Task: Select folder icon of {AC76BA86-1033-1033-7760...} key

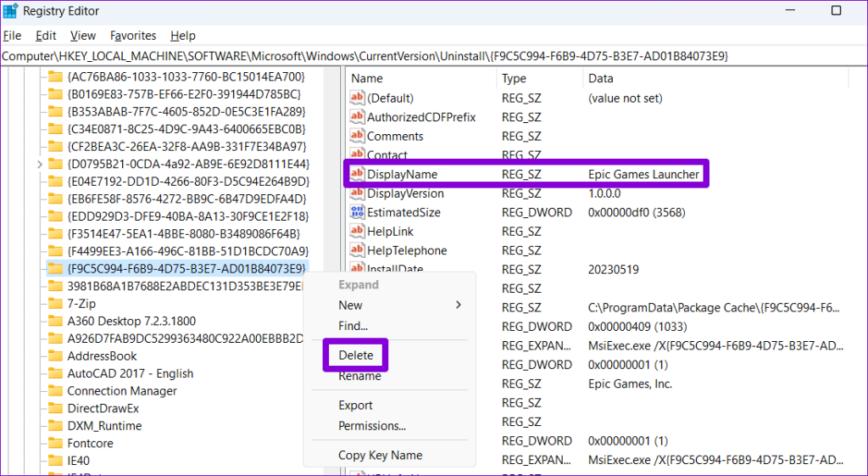Action: click(55, 76)
